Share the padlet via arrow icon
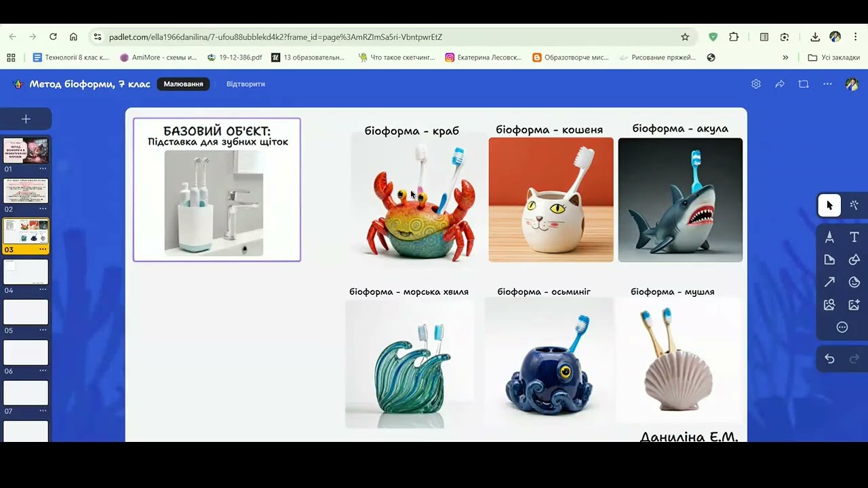Image resolution: width=868 pixels, height=488 pixels. point(780,84)
